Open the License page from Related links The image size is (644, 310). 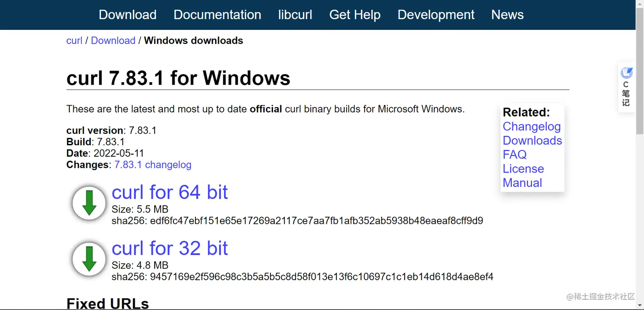(523, 169)
